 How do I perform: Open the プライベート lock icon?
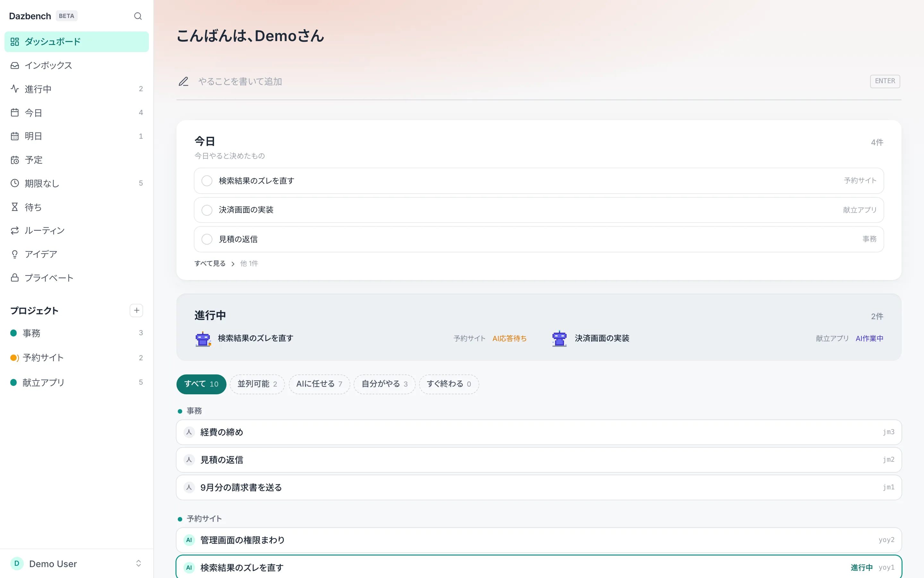(14, 277)
